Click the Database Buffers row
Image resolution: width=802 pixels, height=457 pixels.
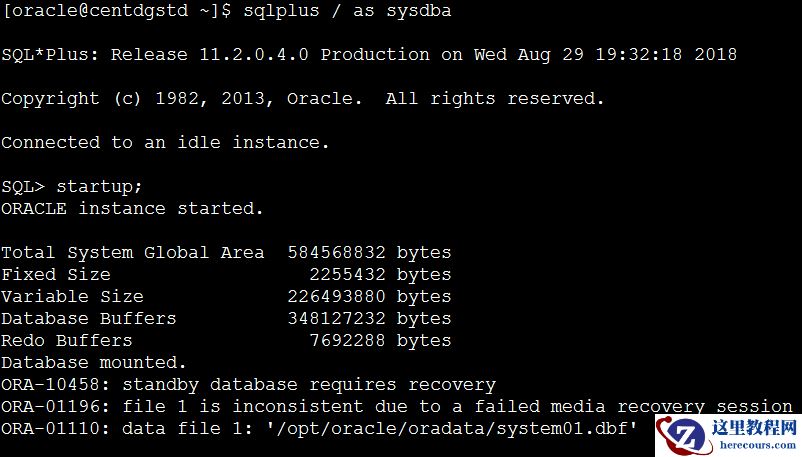pyautogui.click(x=226, y=318)
